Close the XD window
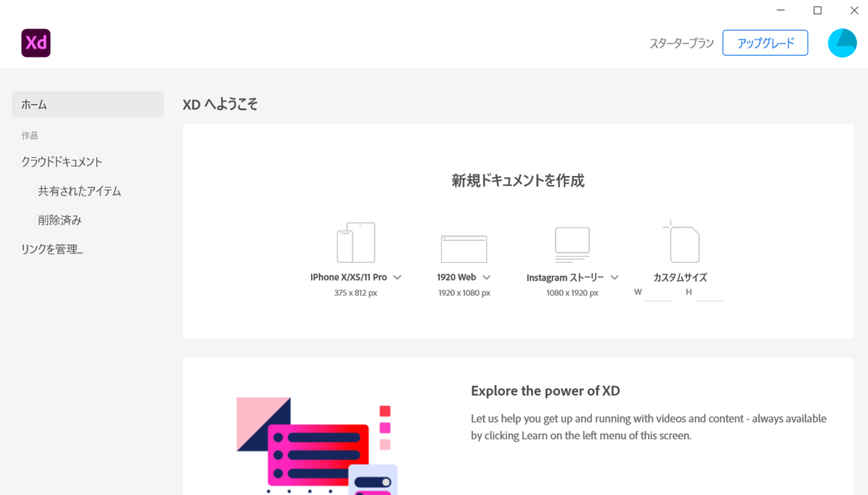 click(854, 10)
